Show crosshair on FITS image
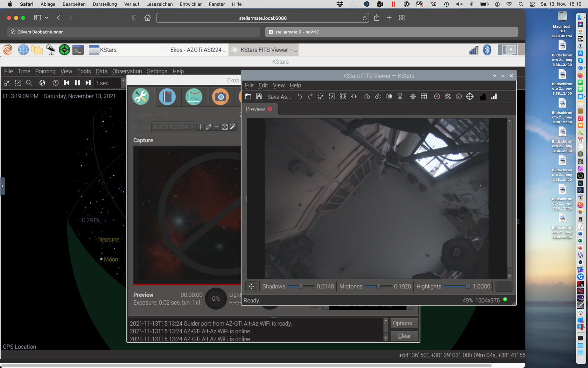Screen dimensions: 588x368 (413, 96)
